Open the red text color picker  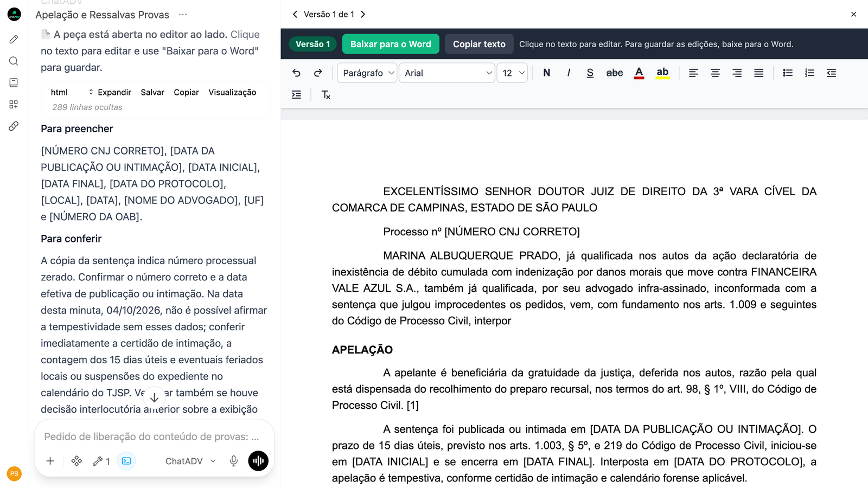click(x=639, y=73)
